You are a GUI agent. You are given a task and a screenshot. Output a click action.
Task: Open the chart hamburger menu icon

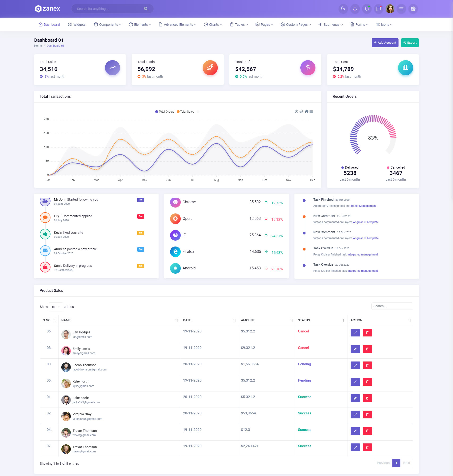(311, 111)
